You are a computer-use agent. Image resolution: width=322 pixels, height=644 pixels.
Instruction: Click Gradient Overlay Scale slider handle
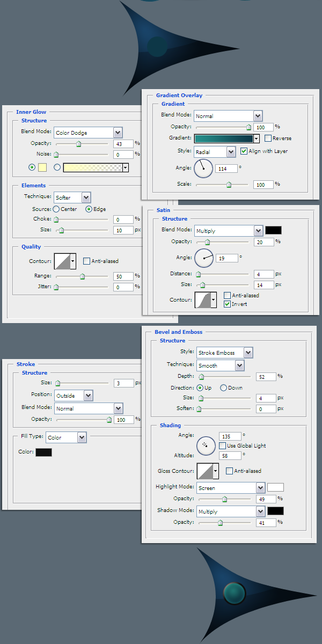(x=229, y=185)
